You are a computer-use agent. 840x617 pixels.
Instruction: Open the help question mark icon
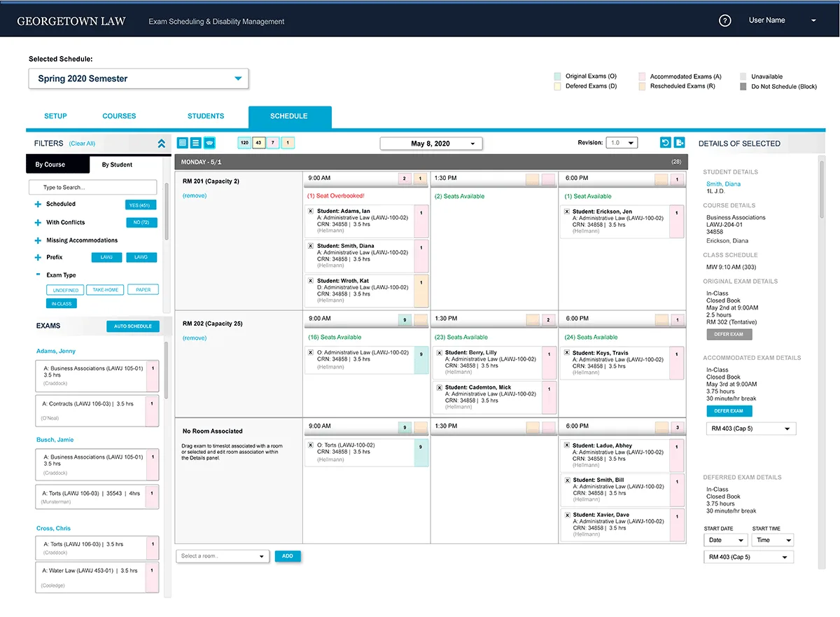(725, 21)
